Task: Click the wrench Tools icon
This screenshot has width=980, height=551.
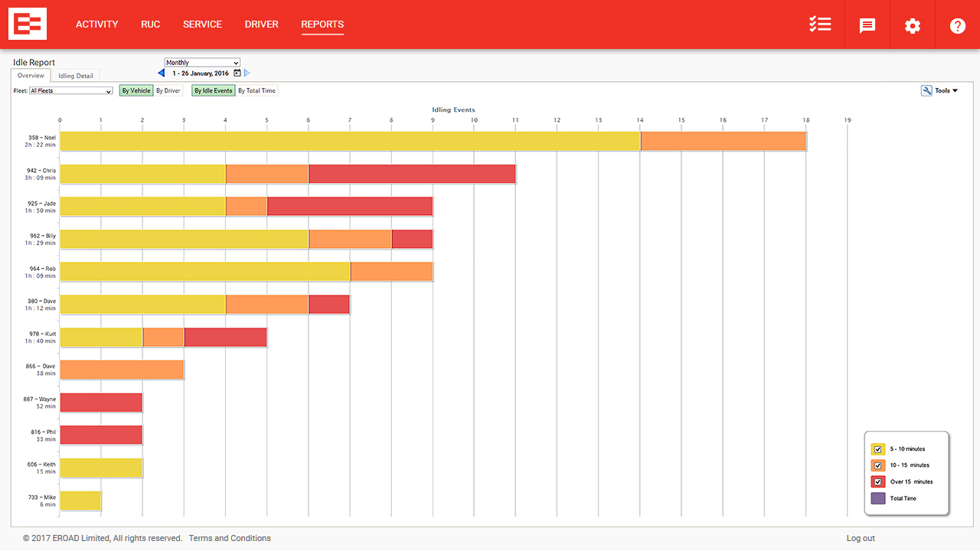Action: [x=926, y=90]
